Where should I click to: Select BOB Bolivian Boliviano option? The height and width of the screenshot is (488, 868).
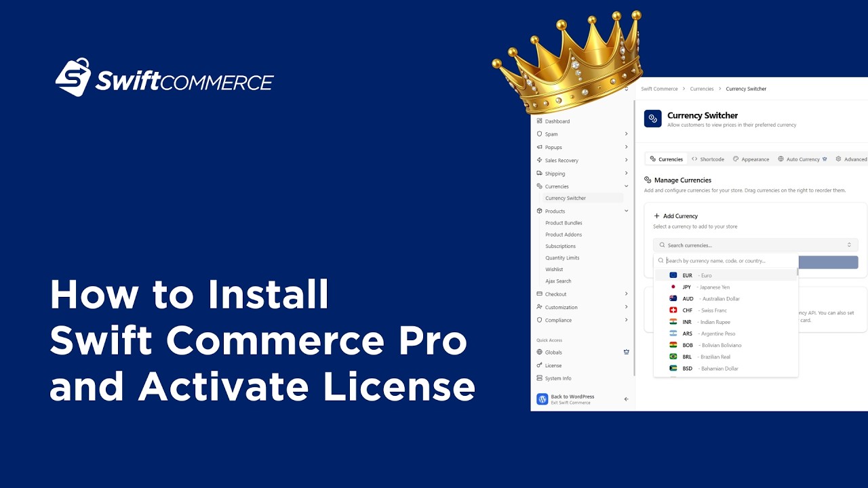tap(726, 345)
